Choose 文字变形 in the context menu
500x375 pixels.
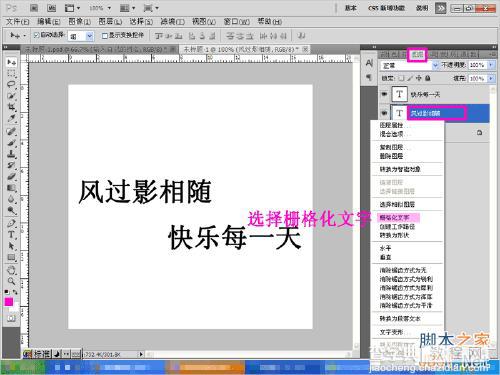(x=392, y=332)
